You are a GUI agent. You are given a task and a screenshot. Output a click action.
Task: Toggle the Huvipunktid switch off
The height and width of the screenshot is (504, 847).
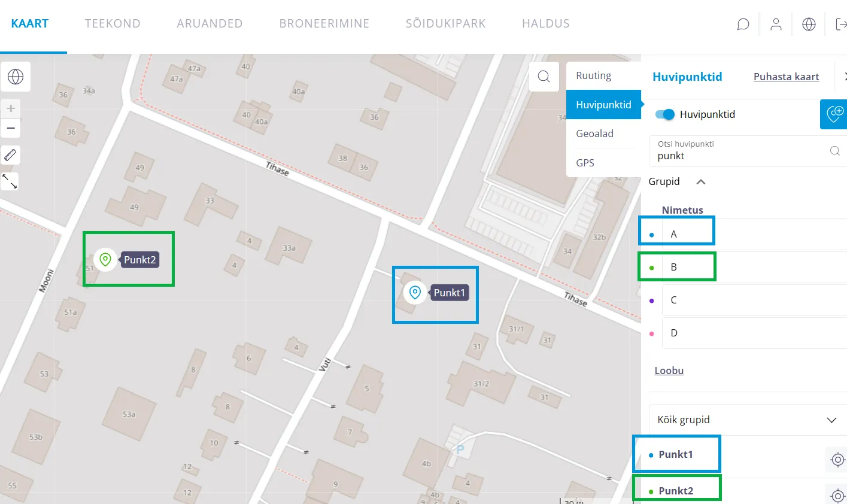tap(664, 114)
